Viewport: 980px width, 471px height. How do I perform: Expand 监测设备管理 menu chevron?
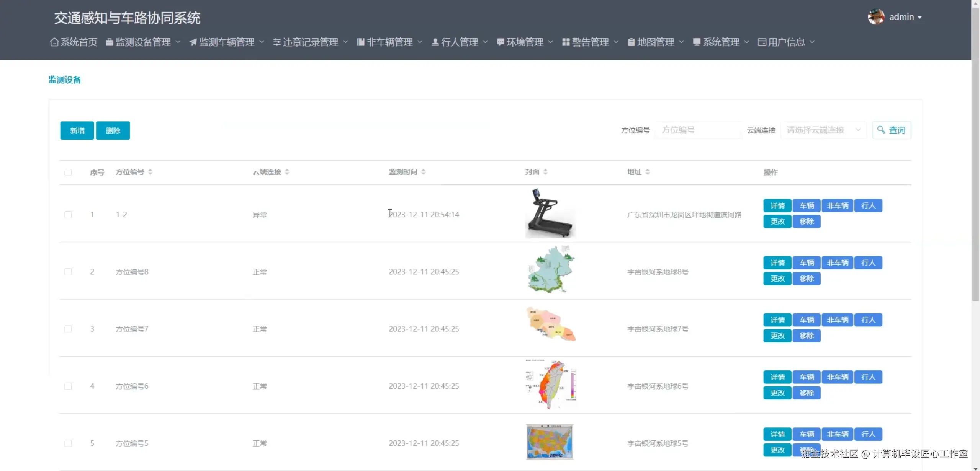(x=178, y=42)
